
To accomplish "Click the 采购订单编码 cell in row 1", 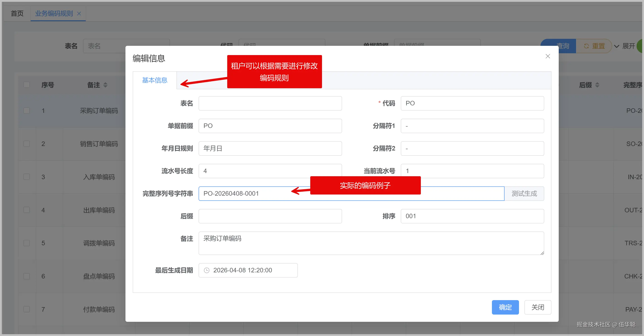I will [99, 111].
